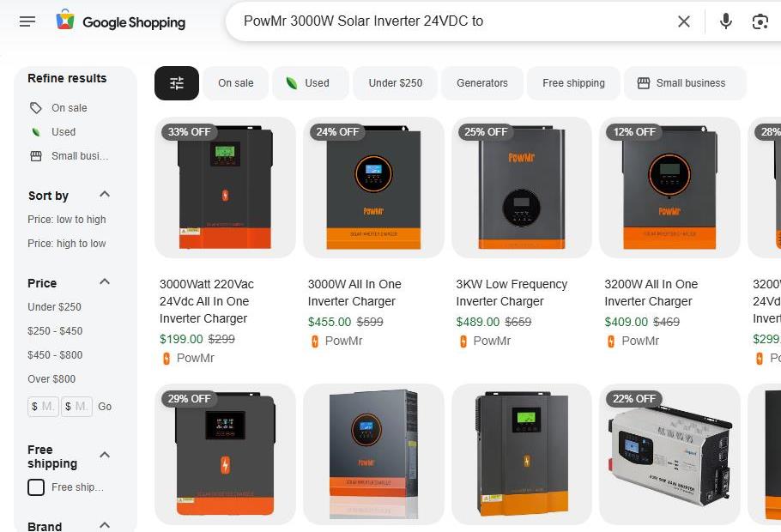781x532 pixels.
Task: Start voice search with microphone icon
Action: (x=726, y=21)
